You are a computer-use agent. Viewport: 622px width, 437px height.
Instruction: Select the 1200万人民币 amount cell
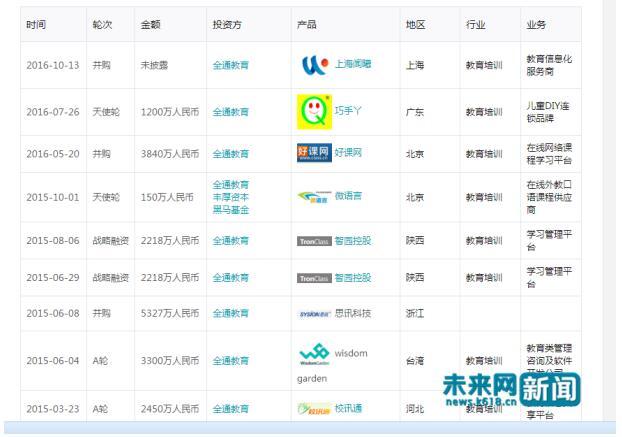point(170,112)
